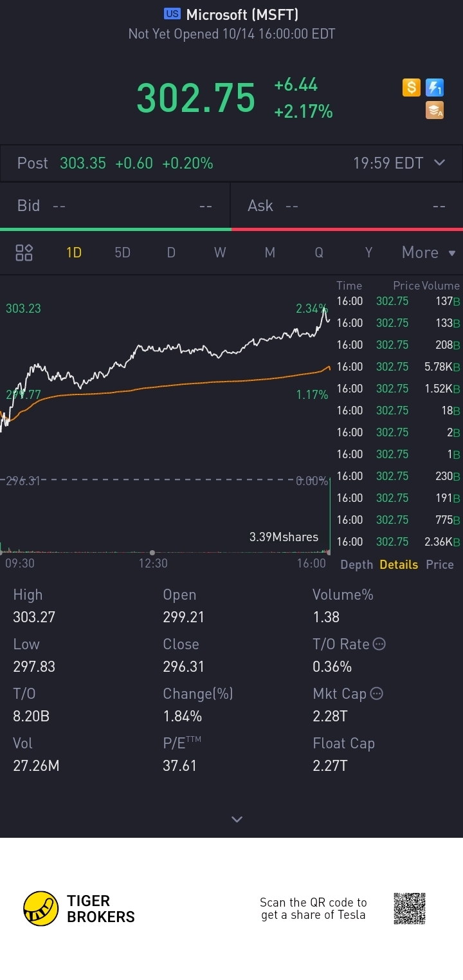Image resolution: width=463 pixels, height=980 pixels.
Task: Tap the trade row with volume 775
Action: (399, 520)
